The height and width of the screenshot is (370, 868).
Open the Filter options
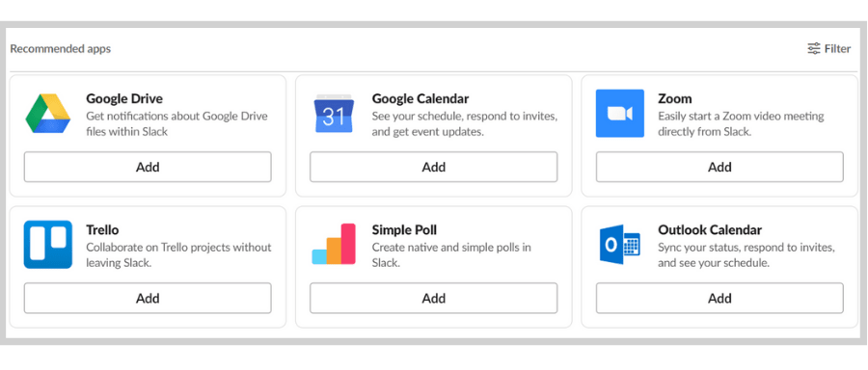828,49
